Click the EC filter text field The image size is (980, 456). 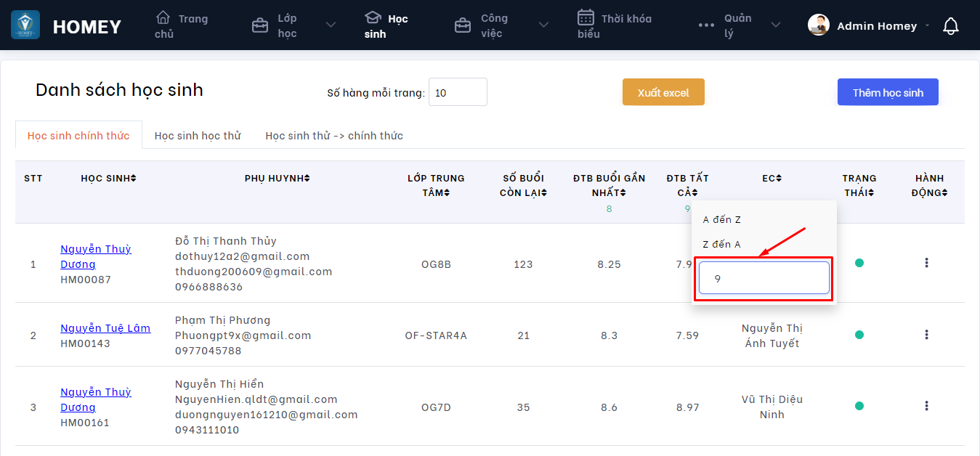point(764,278)
